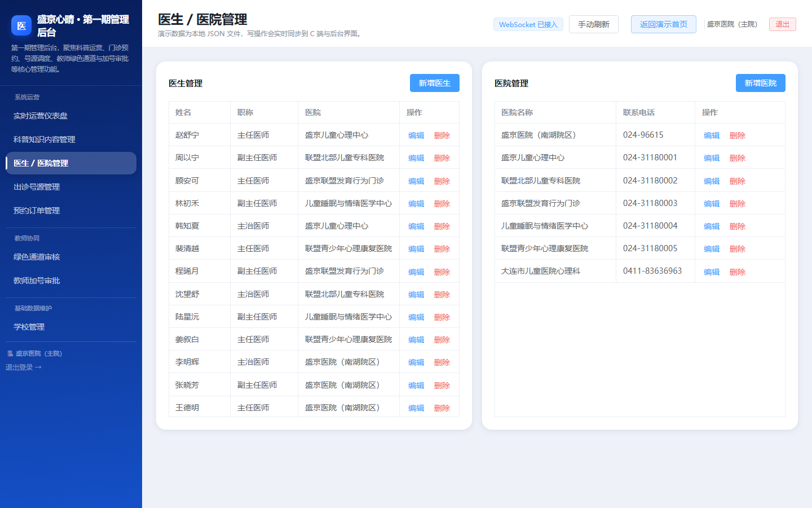The width and height of the screenshot is (812, 508).
Task: Edit hospital 大连市儿童医院心理科
Action: pos(712,272)
